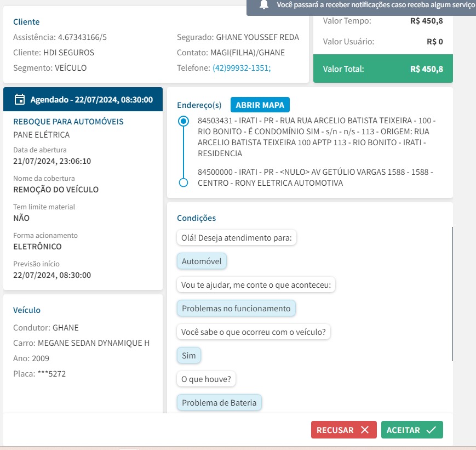476x450 pixels.
Task: Click the Agendado schedule header banner
Action: [83, 100]
